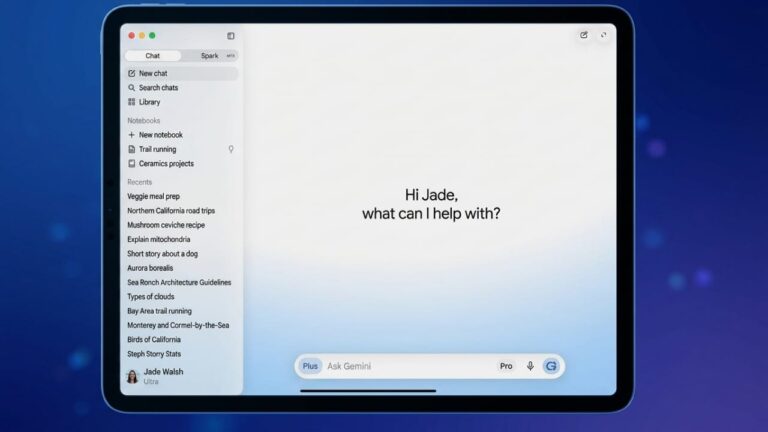Click the expand window icon, top right
Viewport: 768px width, 432px height.
(x=603, y=35)
